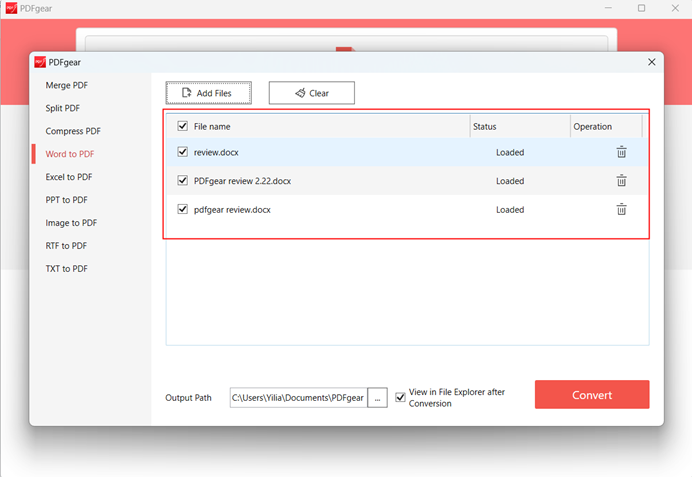
Task: Click the Operation column header
Action: (592, 127)
